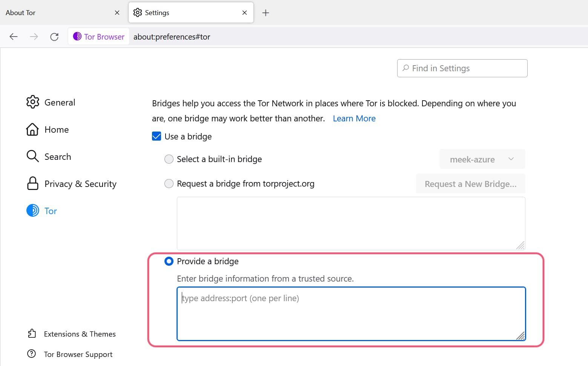Click the address bar URL about:preferences#tor
588x366 pixels.
(172, 37)
